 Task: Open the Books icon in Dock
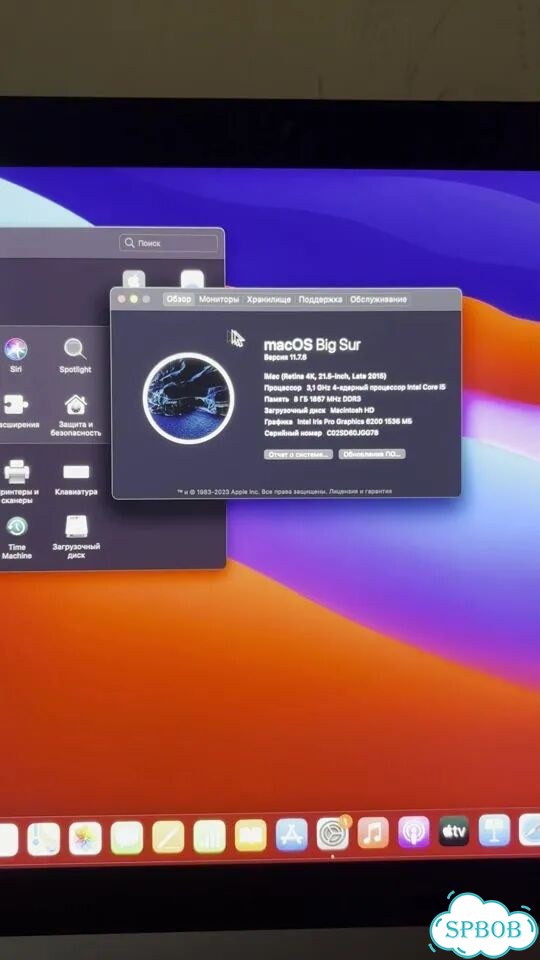tap(250, 835)
